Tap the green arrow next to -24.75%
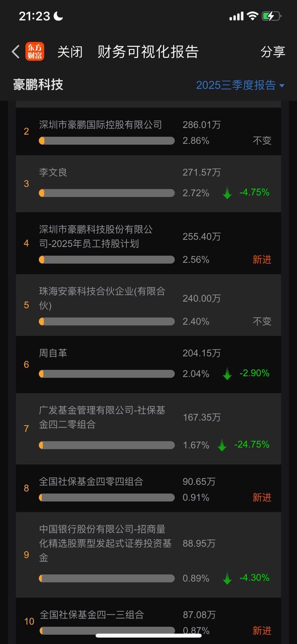Screen dimensions: 297x644 coord(222,445)
